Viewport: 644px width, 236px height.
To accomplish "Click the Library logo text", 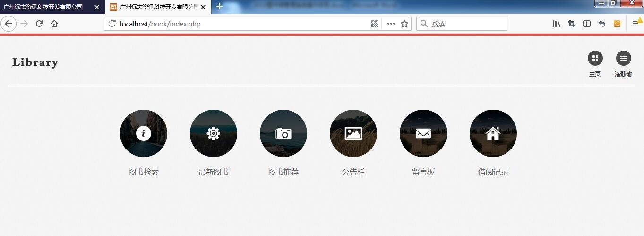I will pyautogui.click(x=35, y=62).
